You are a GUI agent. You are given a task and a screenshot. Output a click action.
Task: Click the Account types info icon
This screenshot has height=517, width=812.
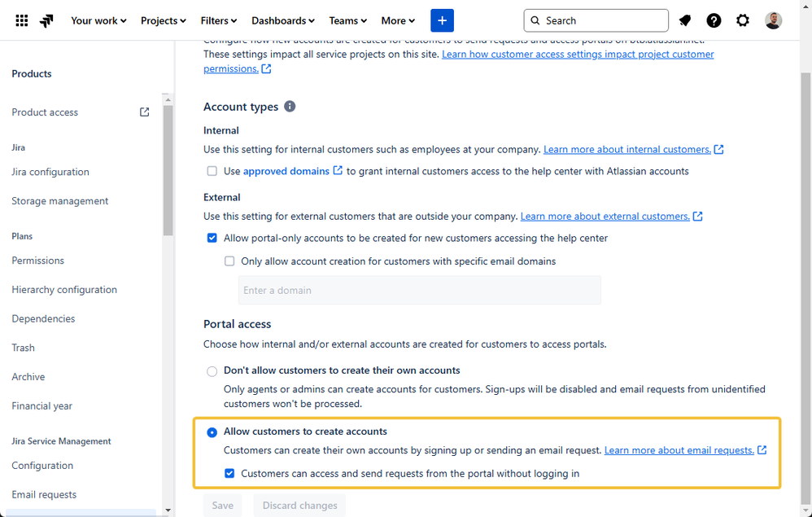290,106
